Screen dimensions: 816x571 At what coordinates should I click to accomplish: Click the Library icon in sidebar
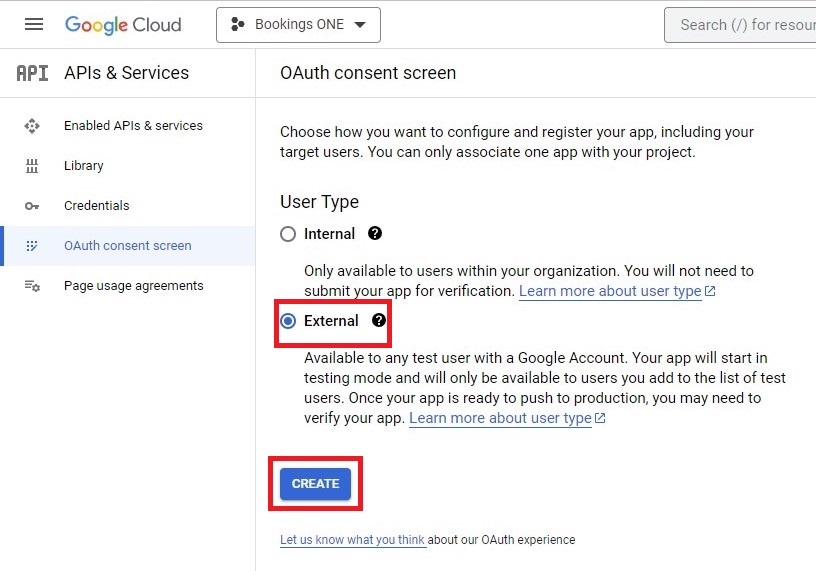click(x=32, y=166)
